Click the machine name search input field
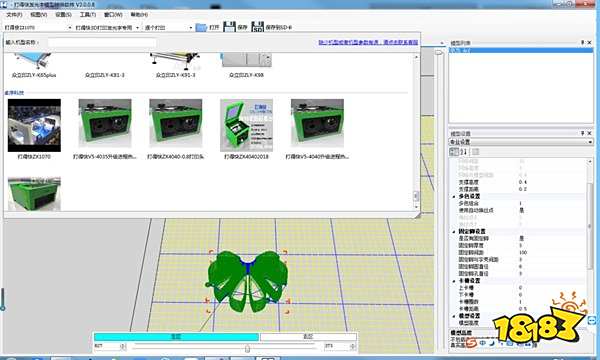600x360 pixels. point(102,42)
